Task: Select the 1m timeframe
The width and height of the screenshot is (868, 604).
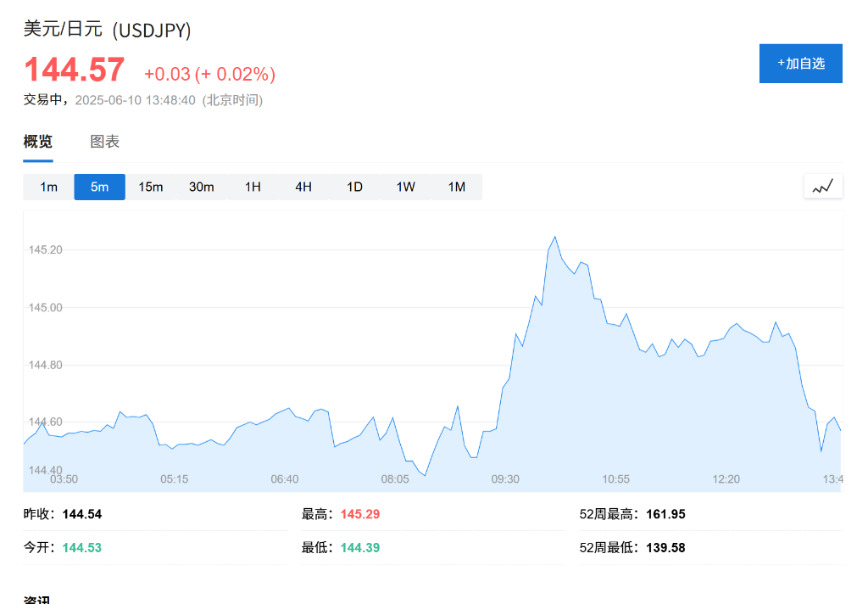Action: (x=49, y=187)
